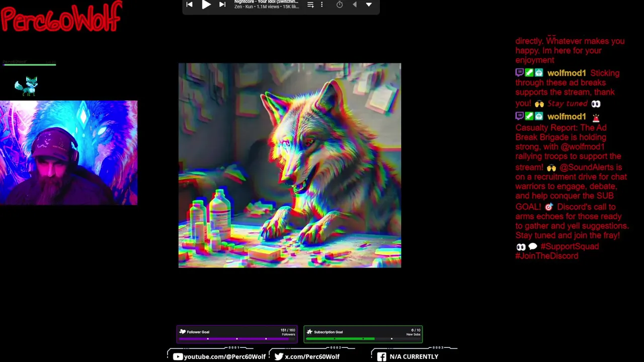Viewport: 644px width, 362px height.
Task: Click green moderator badge beside first wolfmod1
Action: tap(529, 73)
